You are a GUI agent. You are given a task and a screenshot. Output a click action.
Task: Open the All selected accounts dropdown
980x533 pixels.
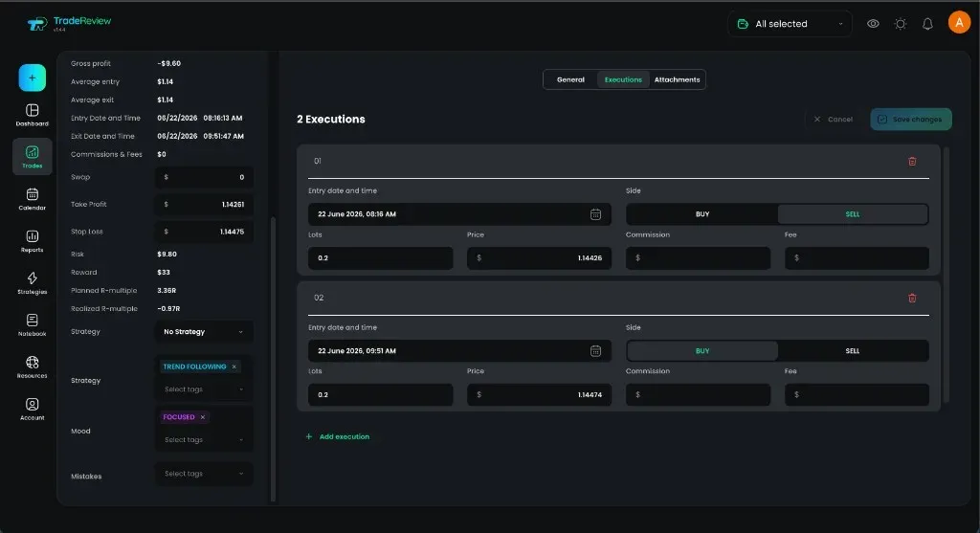click(x=790, y=24)
